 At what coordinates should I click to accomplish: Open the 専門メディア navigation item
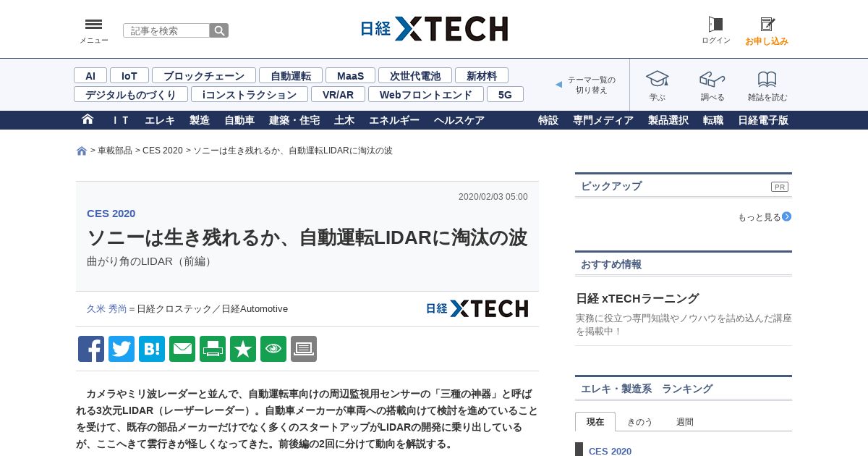point(603,120)
